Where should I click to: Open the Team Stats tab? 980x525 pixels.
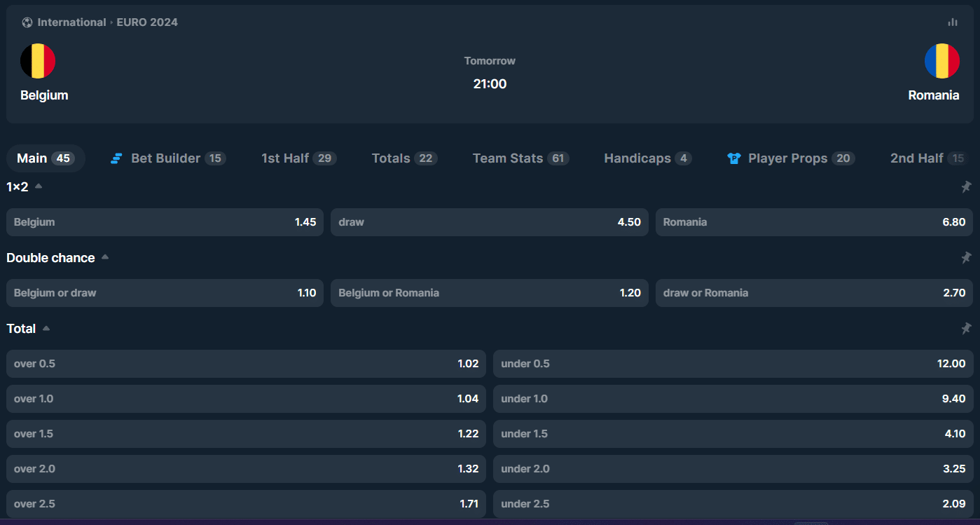coord(521,158)
